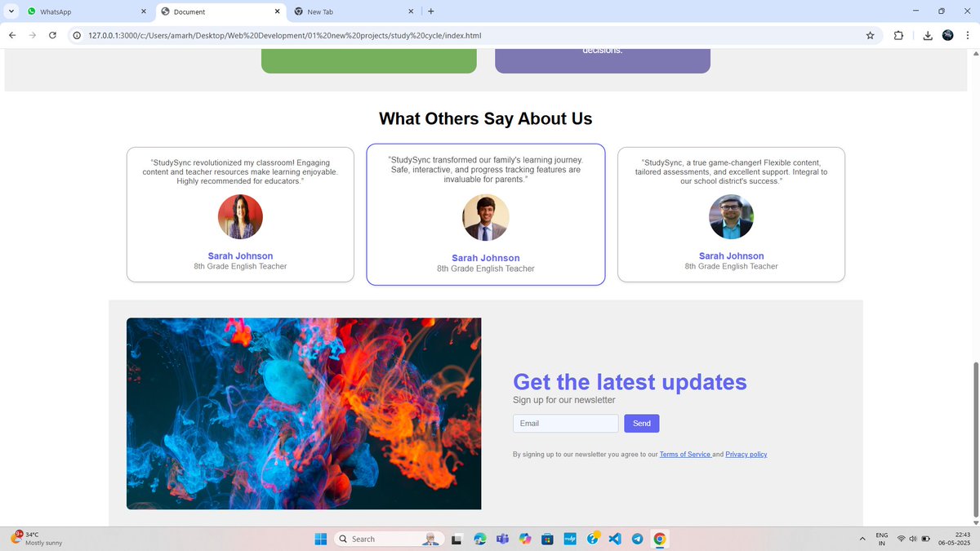Viewport: 980px width, 551px height.
Task: Click the scrollbar down arrow
Action: pyautogui.click(x=975, y=522)
